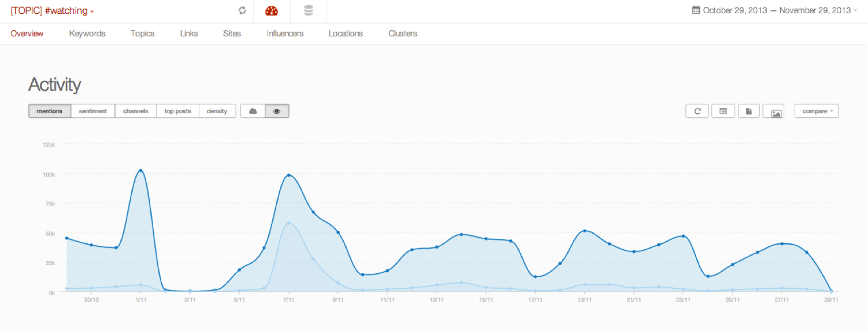
Task: Click the 7/11 peak data point
Action: (x=289, y=176)
